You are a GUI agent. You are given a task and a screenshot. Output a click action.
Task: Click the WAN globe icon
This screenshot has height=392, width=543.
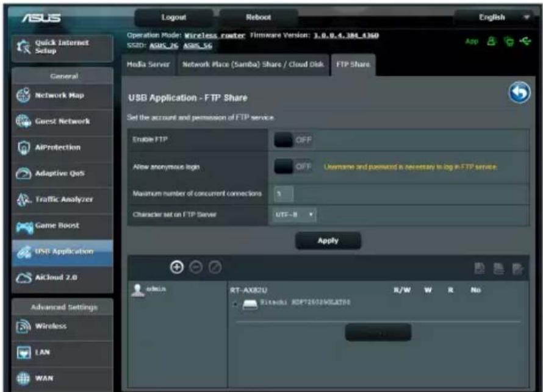[23, 378]
